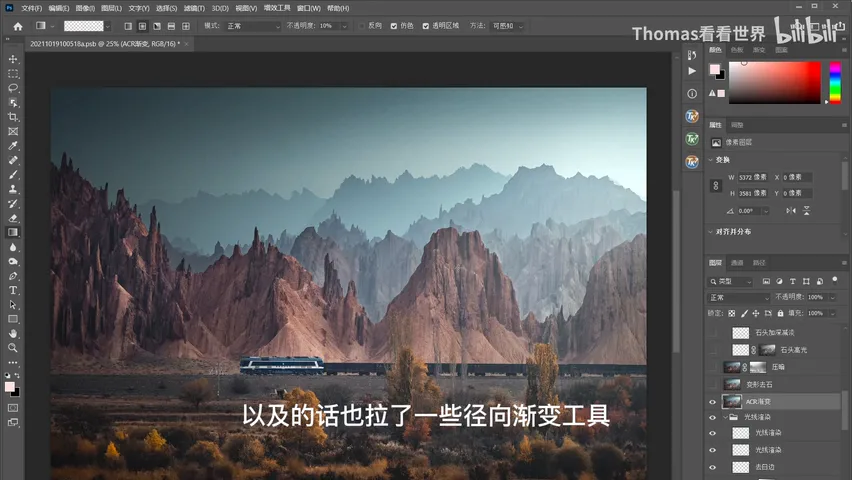Open the 模式 blend mode dropdown
852x480 pixels.
(254, 26)
